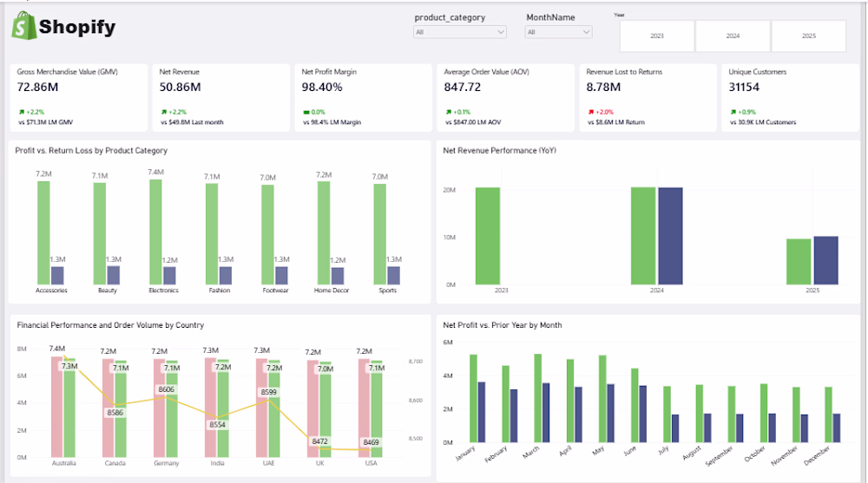Click the Net Profit vs. Prior Year title

click(x=502, y=325)
